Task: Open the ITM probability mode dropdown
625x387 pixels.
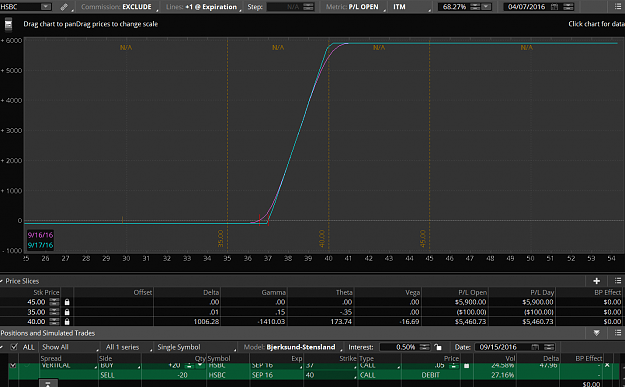Action: 411,7
